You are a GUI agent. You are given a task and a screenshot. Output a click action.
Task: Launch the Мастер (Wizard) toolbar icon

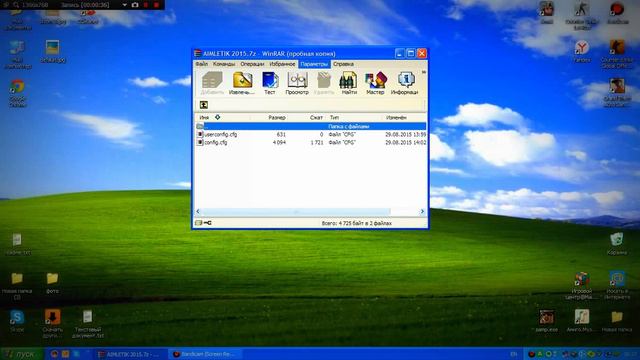(375, 83)
